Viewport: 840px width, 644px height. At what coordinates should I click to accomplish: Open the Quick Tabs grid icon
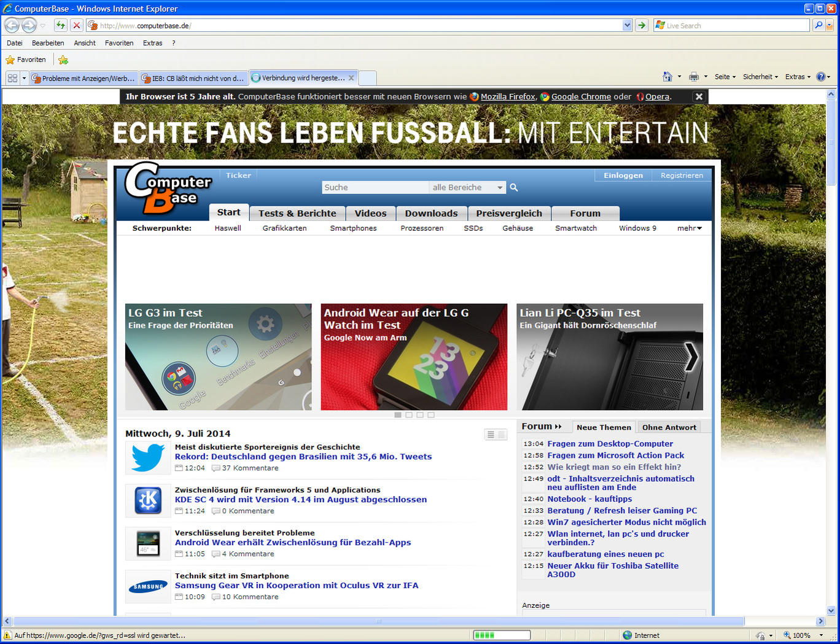(x=12, y=78)
